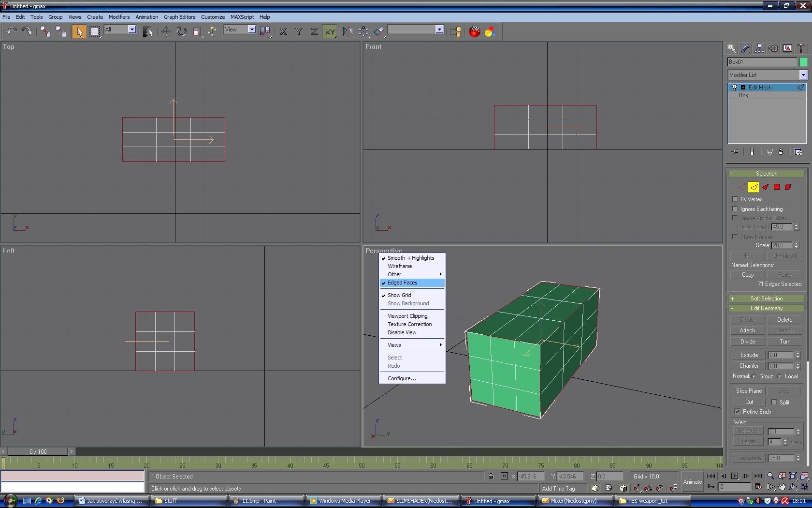Toggle the Key Mode key icon
The width and height of the screenshot is (812, 508).
click(711, 487)
